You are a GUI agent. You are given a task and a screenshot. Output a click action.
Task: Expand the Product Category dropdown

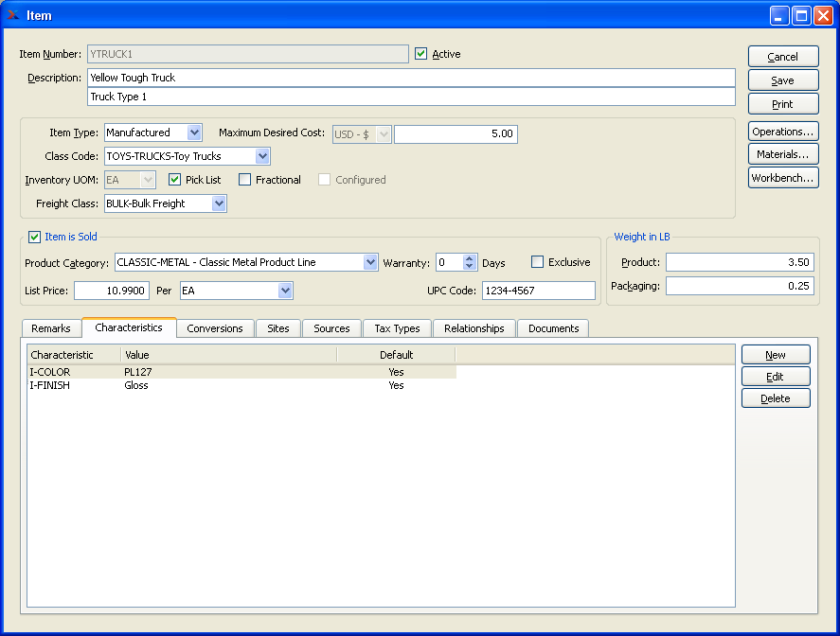click(x=370, y=262)
